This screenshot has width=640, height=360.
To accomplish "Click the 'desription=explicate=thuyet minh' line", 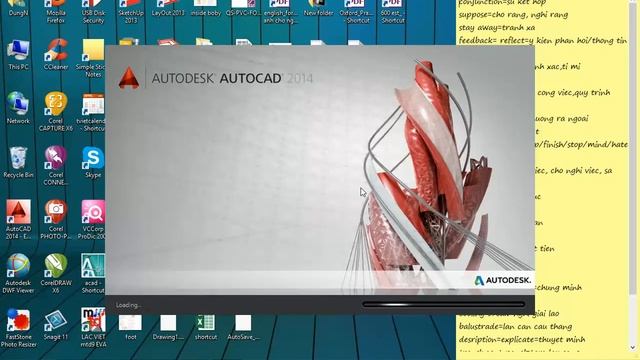I will click(522, 340).
